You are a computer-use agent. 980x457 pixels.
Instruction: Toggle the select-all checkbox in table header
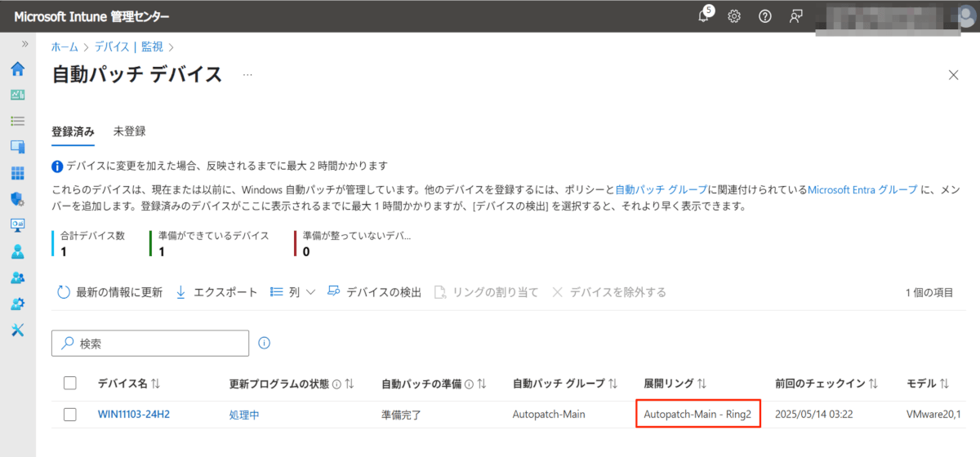(x=70, y=383)
